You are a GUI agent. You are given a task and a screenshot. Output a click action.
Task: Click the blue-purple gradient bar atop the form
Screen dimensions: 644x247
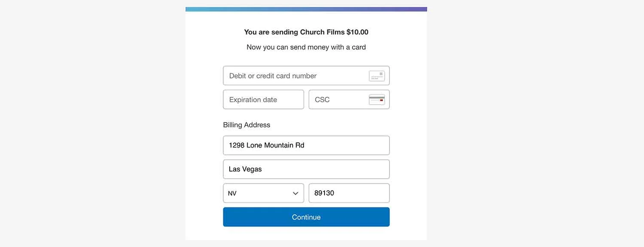coord(306,9)
